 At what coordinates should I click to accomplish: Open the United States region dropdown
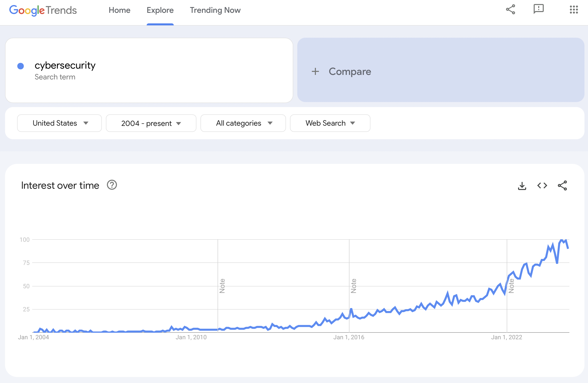[x=59, y=123]
